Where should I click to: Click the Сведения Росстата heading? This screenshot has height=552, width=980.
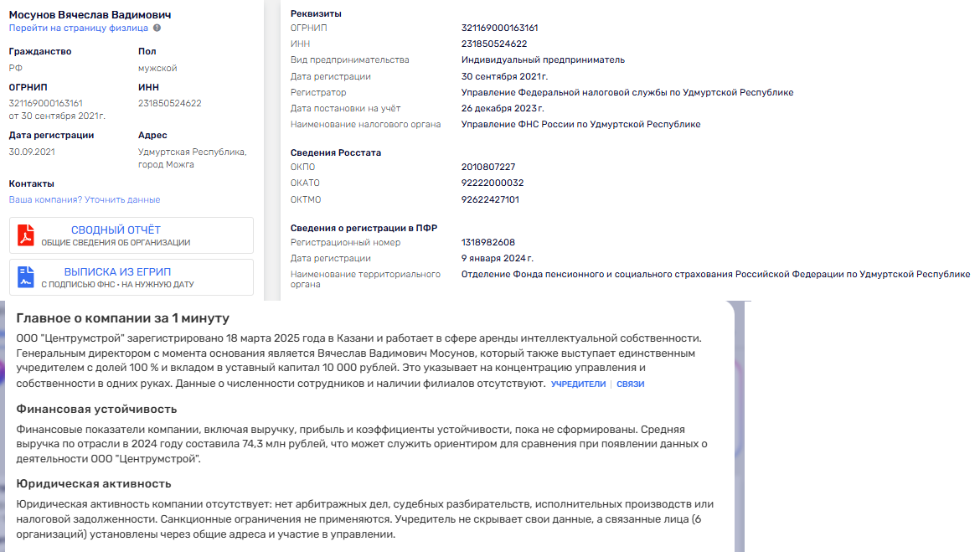pyautogui.click(x=336, y=152)
